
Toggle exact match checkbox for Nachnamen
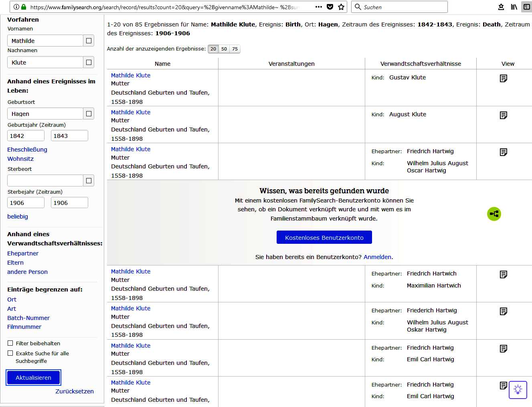click(x=89, y=62)
